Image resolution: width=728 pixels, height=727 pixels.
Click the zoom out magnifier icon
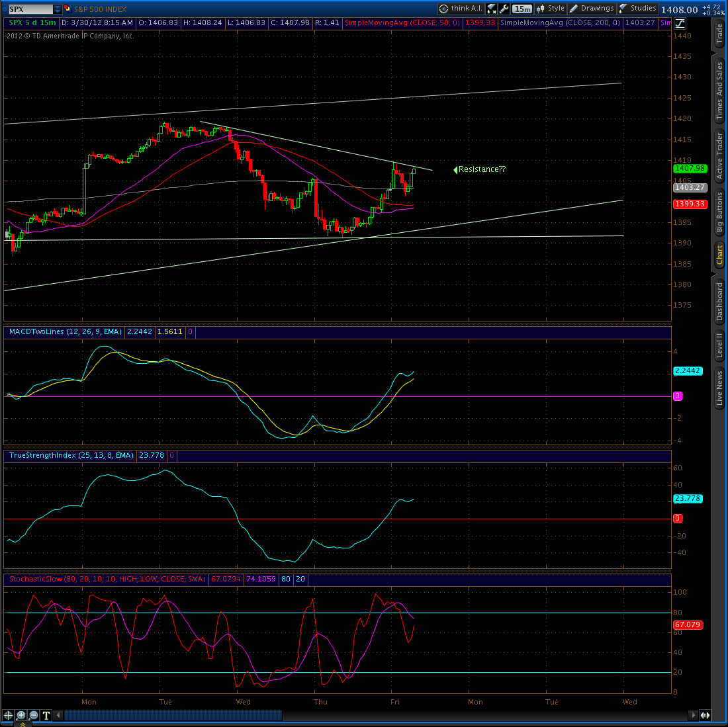[34, 715]
